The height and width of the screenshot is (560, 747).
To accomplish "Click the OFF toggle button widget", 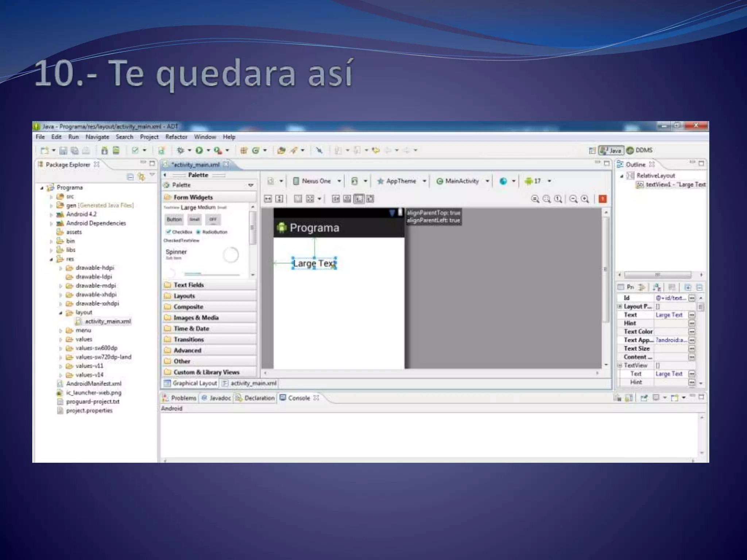I will tap(213, 219).
